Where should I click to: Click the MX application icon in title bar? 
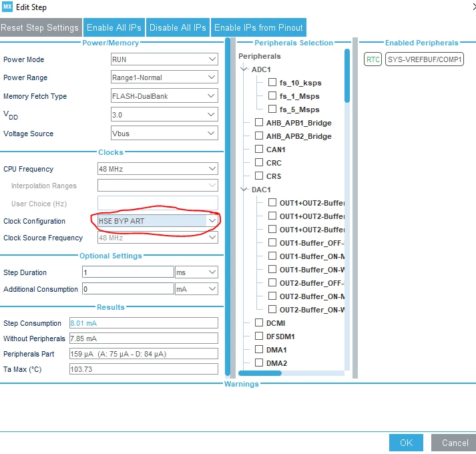click(7, 7)
